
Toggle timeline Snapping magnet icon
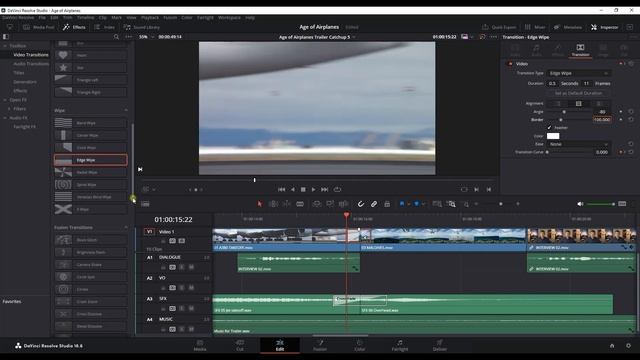(361, 204)
